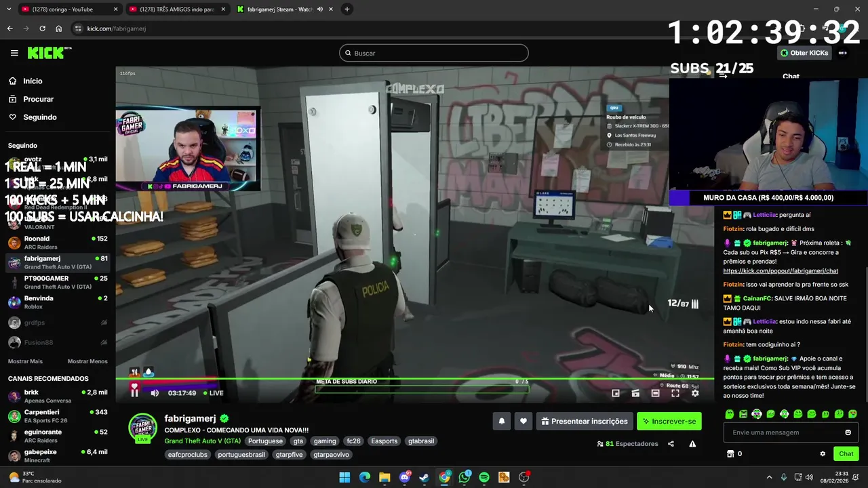Open Início in the sidebar
Screen dimensions: 868x488
tap(33, 81)
